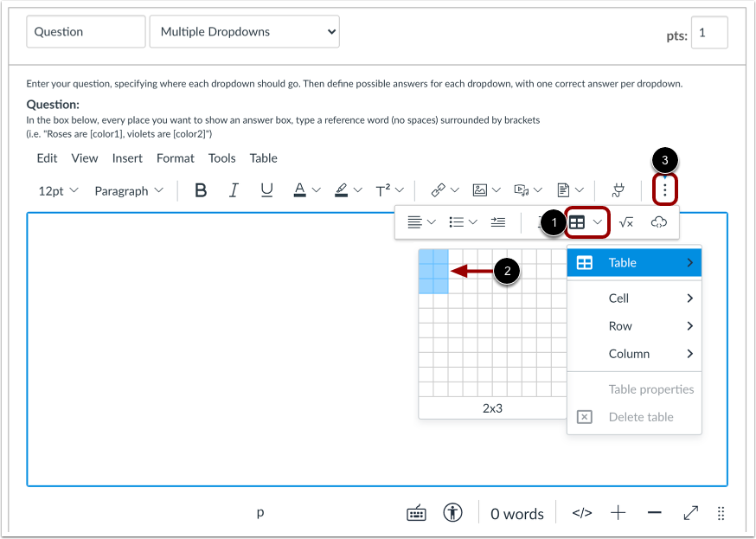Image resolution: width=756 pixels, height=539 pixels.
Task: Select the highlighted Table submenu entry
Action: tap(634, 263)
